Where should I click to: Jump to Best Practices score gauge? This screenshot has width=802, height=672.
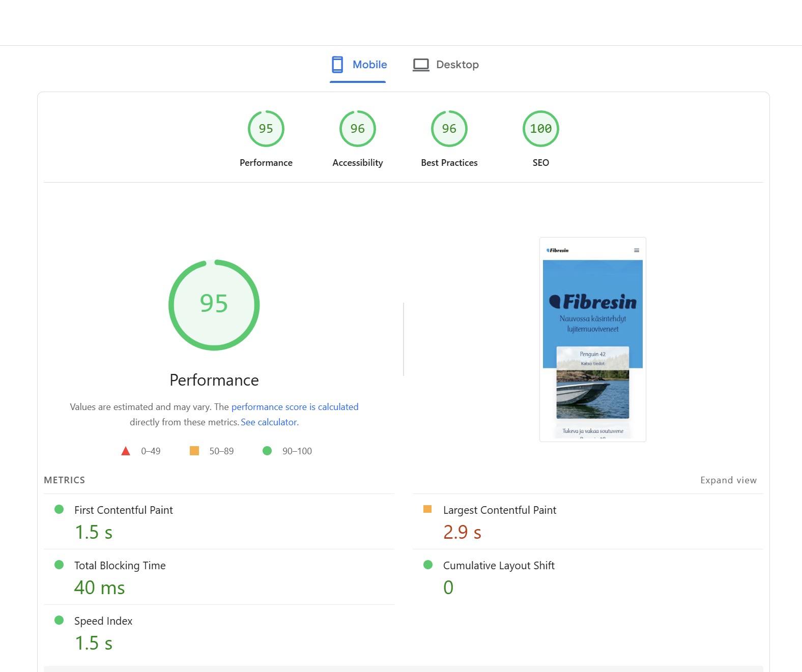point(449,129)
